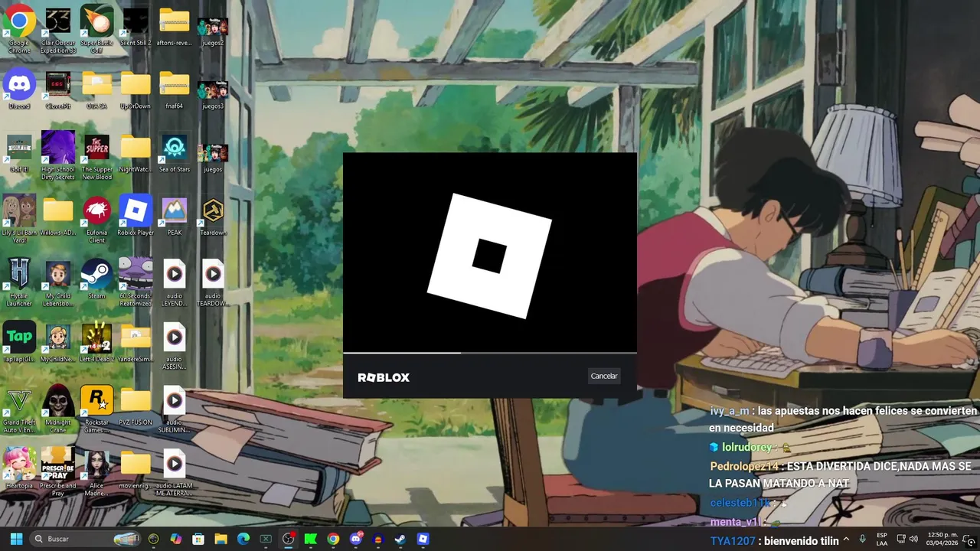The width and height of the screenshot is (980, 551).
Task: Open audio SUBLIMIN media file
Action: click(174, 409)
